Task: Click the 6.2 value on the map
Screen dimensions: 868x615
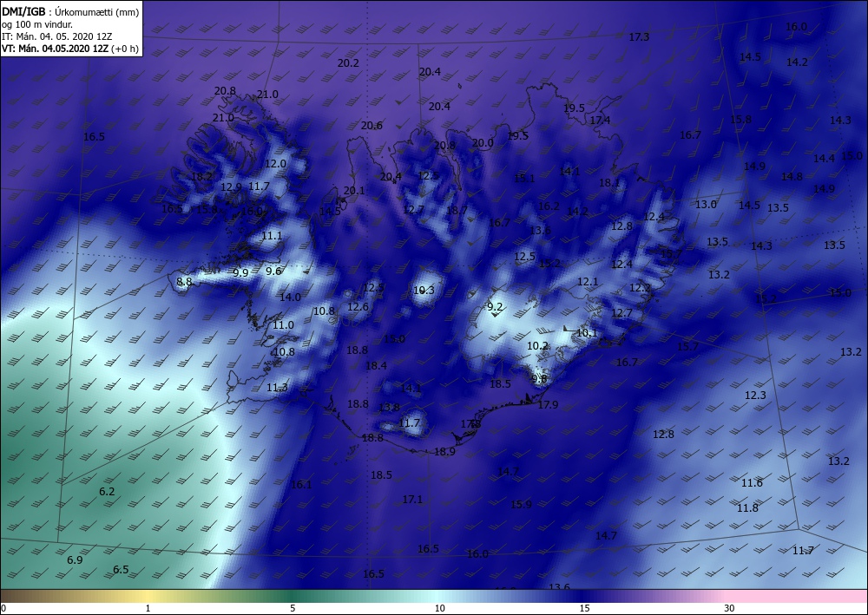Action: click(x=107, y=491)
